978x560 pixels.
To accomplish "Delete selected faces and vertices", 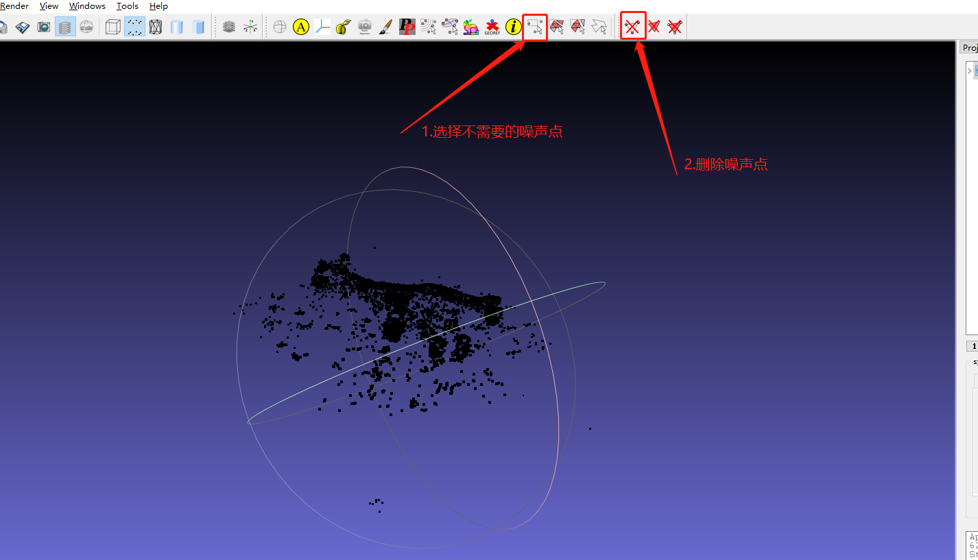I will coord(676,27).
